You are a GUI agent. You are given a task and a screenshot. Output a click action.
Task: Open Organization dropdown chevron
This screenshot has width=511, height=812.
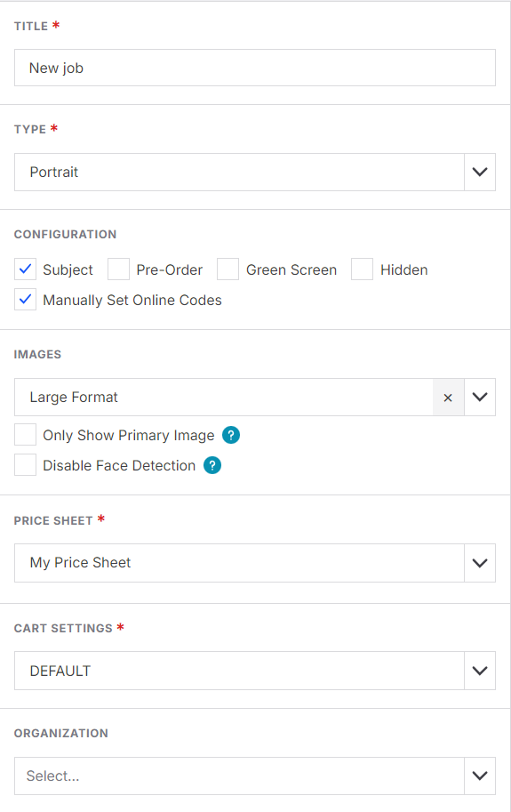pyautogui.click(x=480, y=776)
